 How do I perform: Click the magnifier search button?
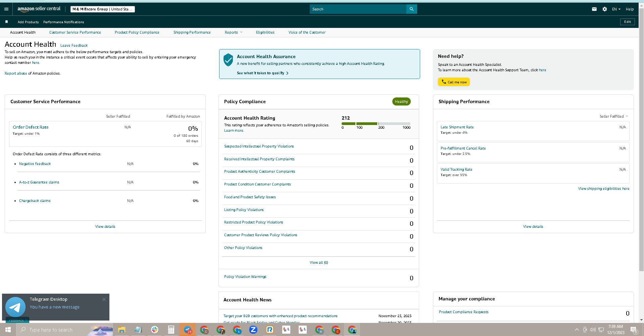411,9
